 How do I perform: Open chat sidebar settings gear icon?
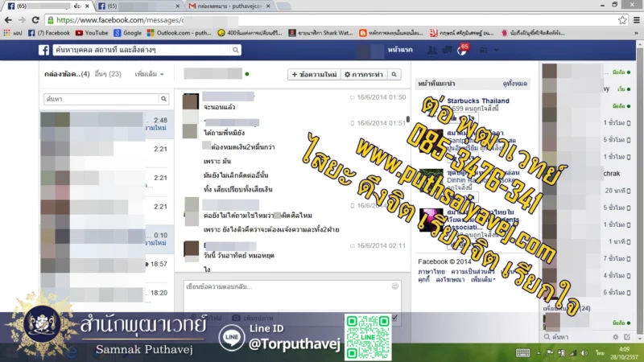point(615,337)
